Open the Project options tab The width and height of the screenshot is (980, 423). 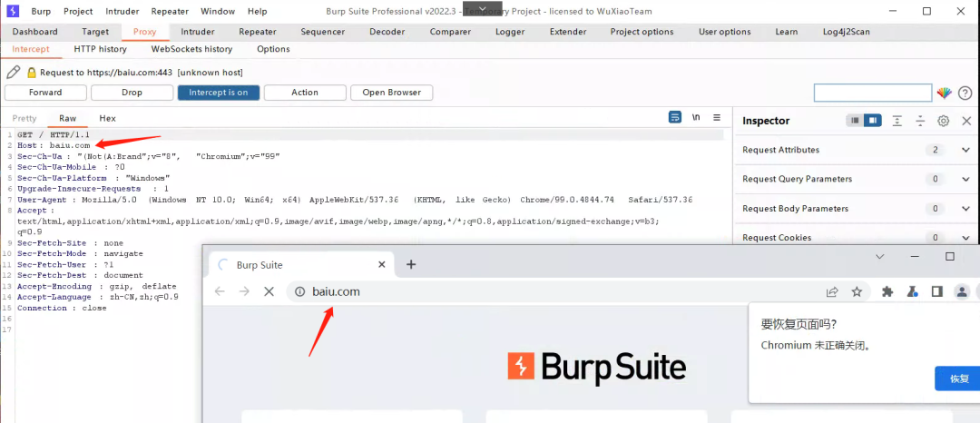(x=642, y=32)
